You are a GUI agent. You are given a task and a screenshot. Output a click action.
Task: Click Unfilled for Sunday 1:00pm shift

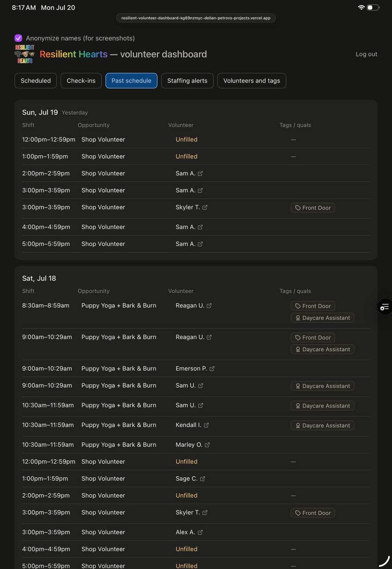point(186,156)
